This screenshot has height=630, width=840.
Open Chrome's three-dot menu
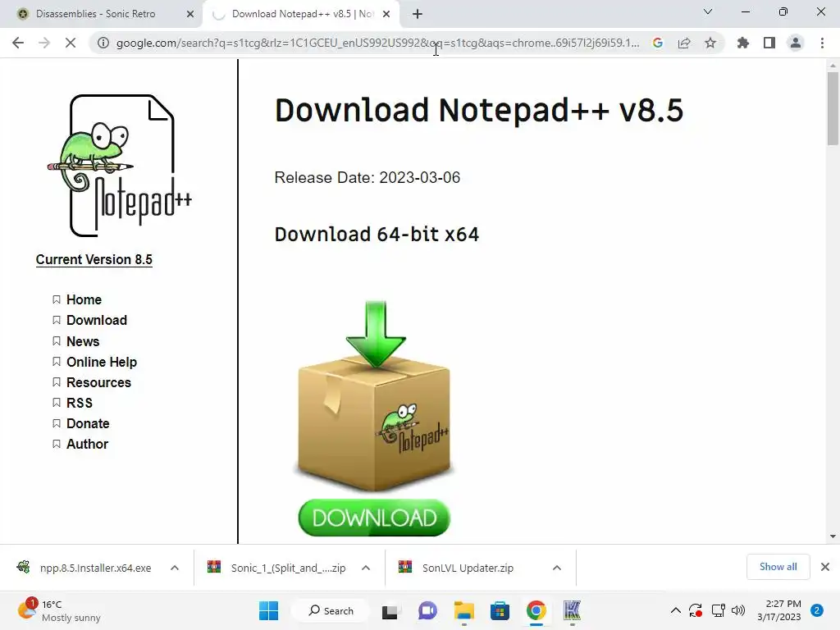822,43
